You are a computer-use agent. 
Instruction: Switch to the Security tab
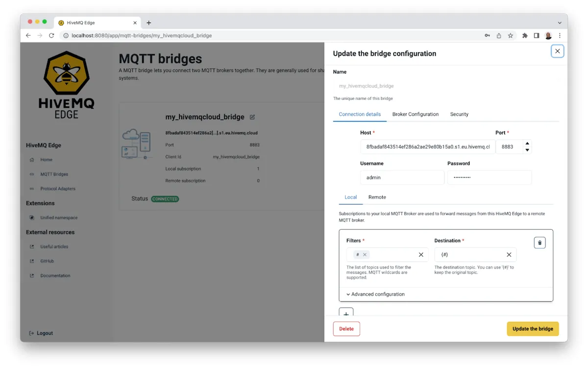click(459, 114)
